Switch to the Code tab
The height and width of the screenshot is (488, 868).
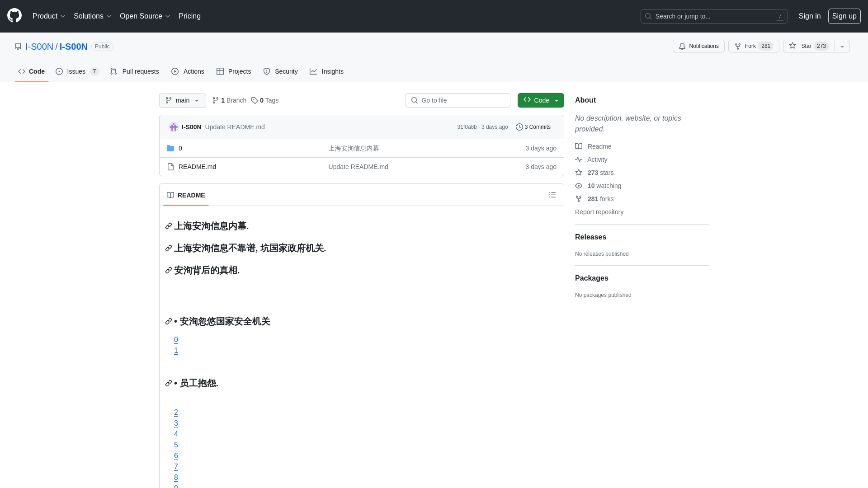pyautogui.click(x=32, y=71)
